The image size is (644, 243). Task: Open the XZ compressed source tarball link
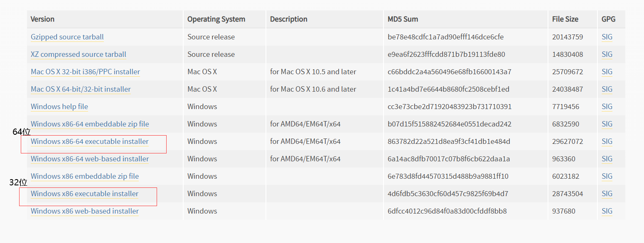tap(78, 54)
